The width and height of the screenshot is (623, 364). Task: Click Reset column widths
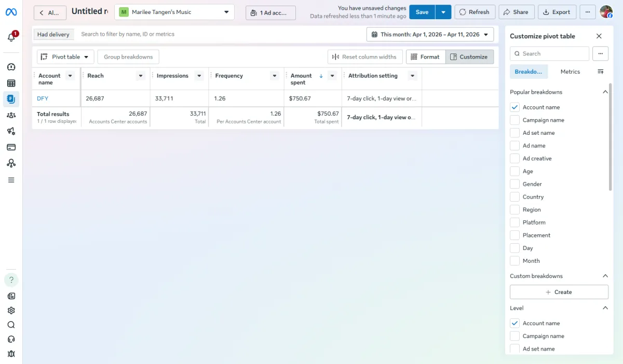(x=365, y=57)
